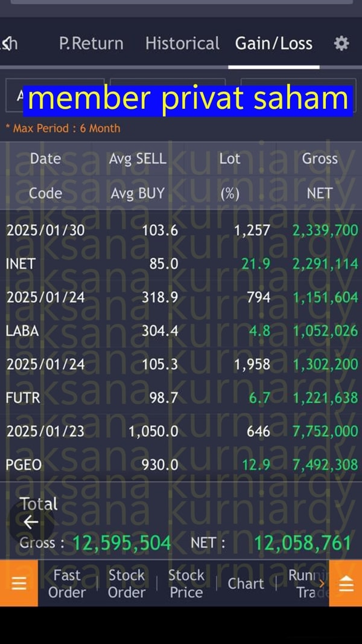
Task: Open the settings gear icon
Action: pos(341,43)
